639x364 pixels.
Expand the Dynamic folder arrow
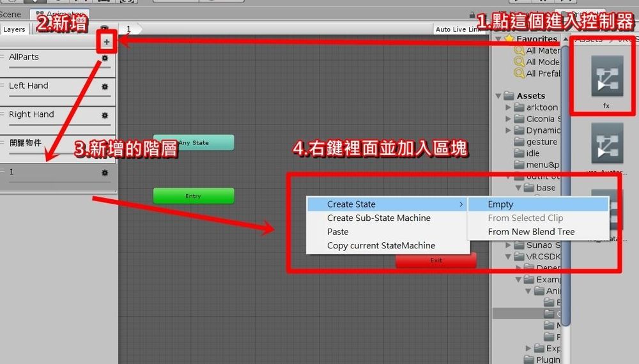pyautogui.click(x=508, y=130)
